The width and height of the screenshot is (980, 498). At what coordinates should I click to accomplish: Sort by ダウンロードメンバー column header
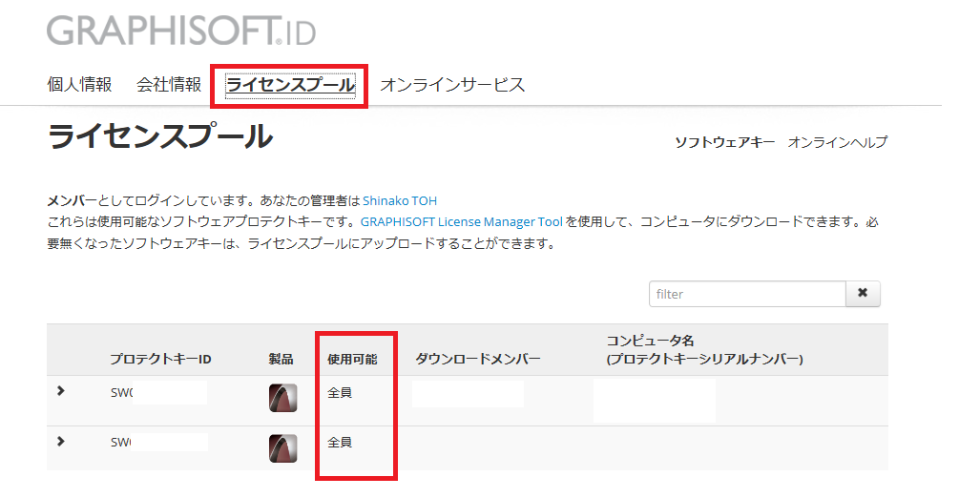(478, 360)
